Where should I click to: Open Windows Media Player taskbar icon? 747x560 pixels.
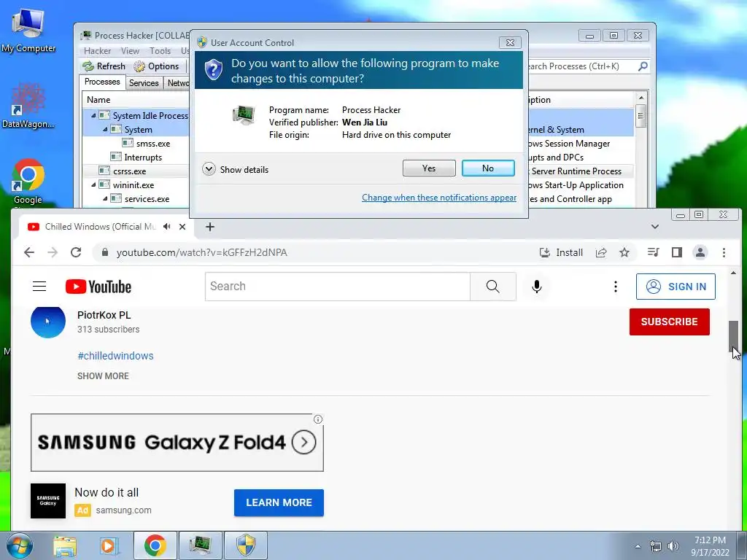tap(108, 545)
